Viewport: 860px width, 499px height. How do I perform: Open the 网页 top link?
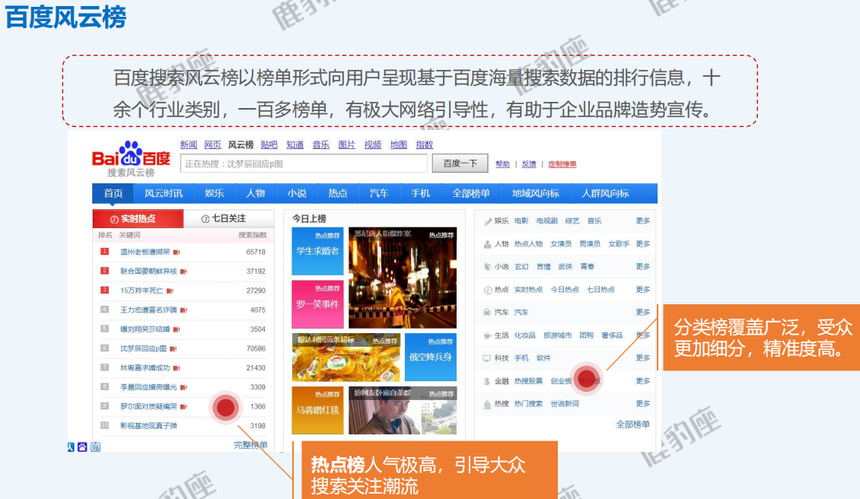212,145
